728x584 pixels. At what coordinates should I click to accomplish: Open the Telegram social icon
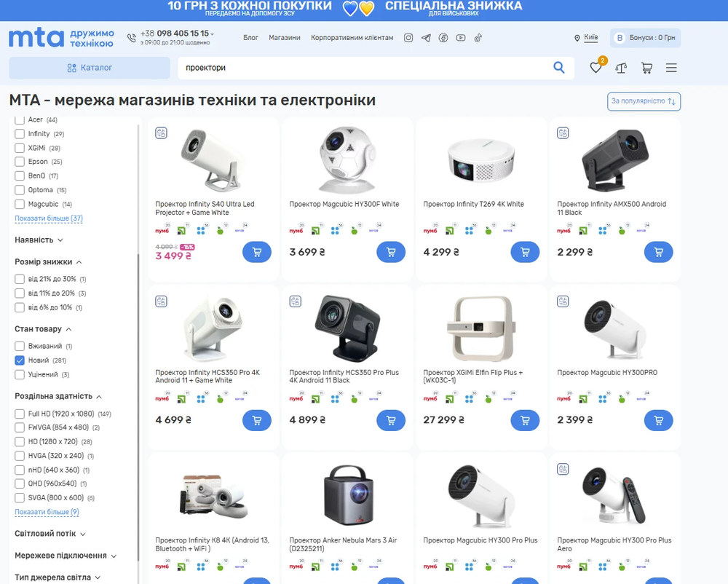pyautogui.click(x=426, y=38)
